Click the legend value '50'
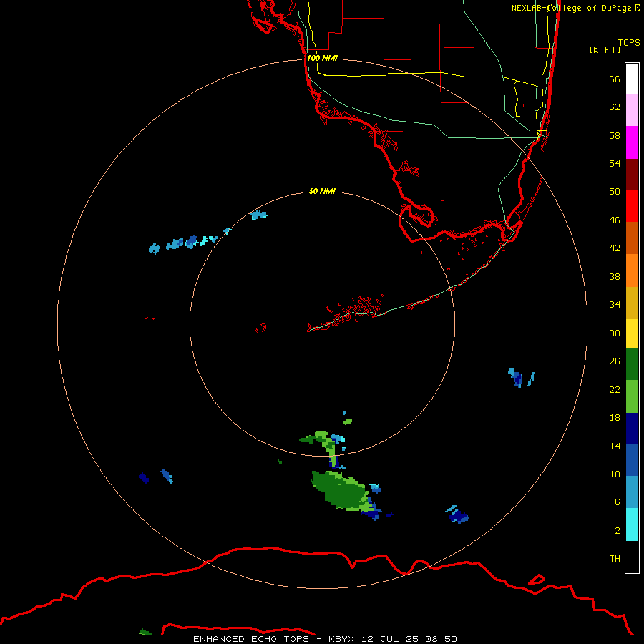 point(615,192)
